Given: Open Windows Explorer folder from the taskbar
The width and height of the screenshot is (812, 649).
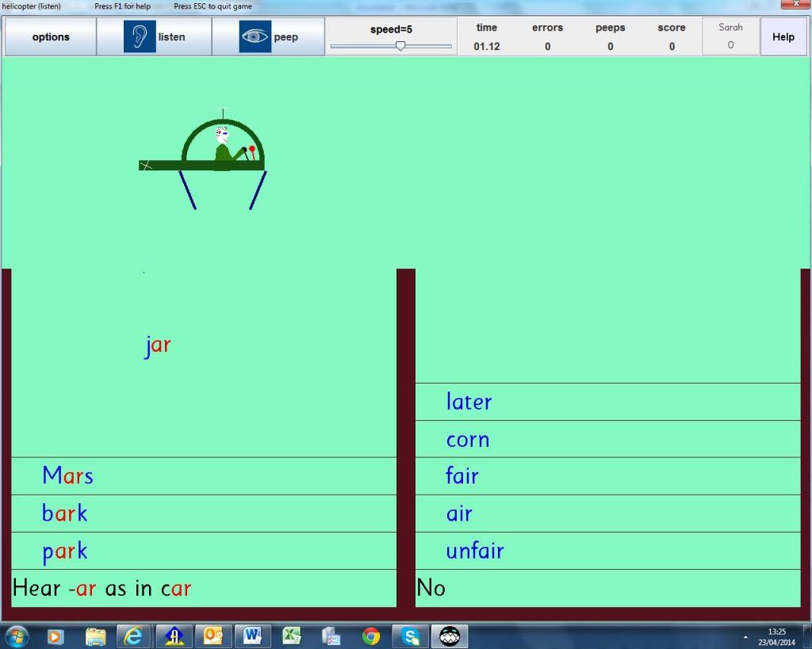Looking at the screenshot, I should point(95,636).
